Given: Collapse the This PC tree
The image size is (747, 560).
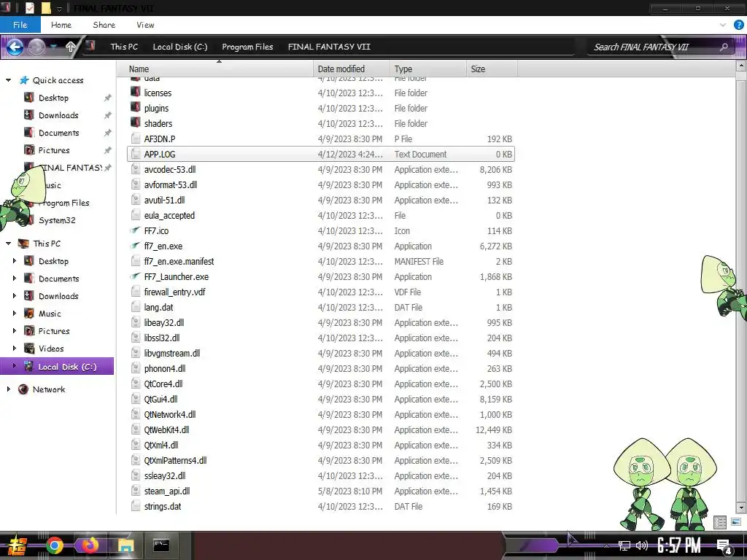Looking at the screenshot, I should (8, 244).
